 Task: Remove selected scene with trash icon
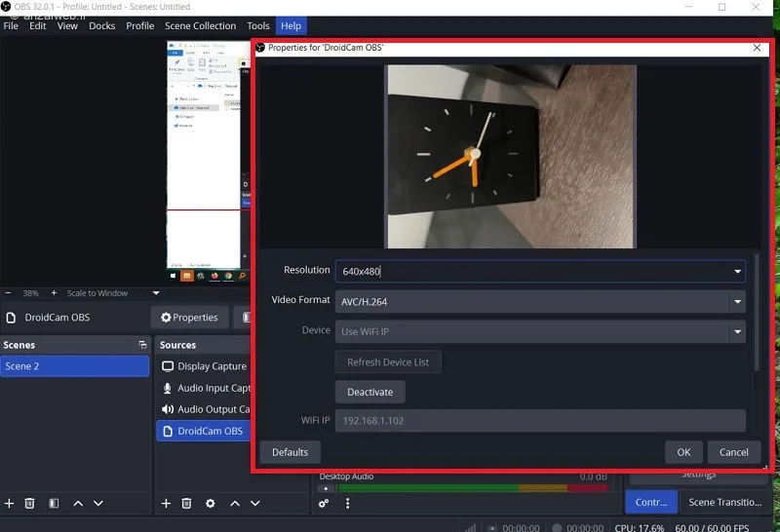(x=30, y=503)
